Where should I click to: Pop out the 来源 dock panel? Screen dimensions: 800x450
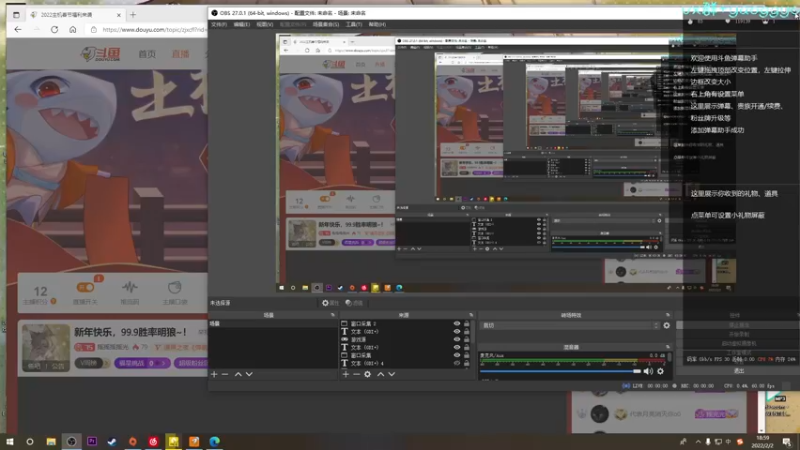point(471,315)
